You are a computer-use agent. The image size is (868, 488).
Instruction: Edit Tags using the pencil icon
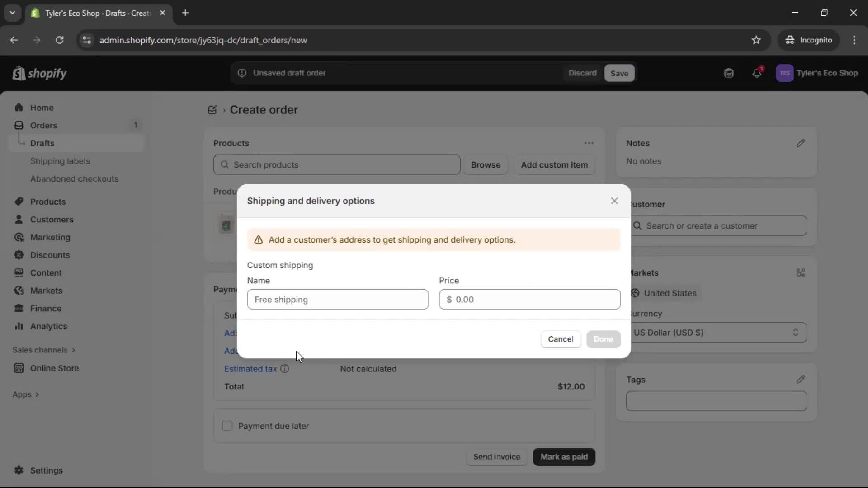coord(801,380)
